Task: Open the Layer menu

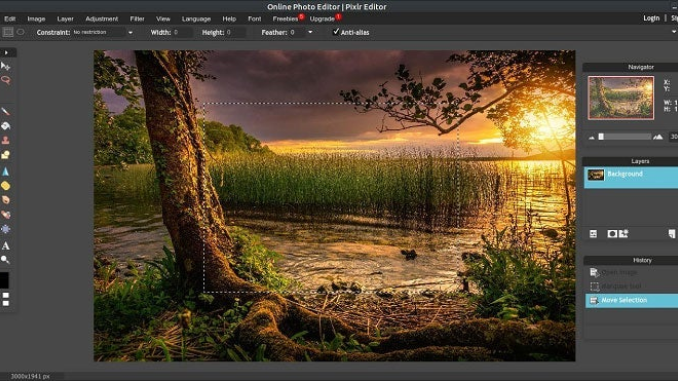Action: (65, 19)
